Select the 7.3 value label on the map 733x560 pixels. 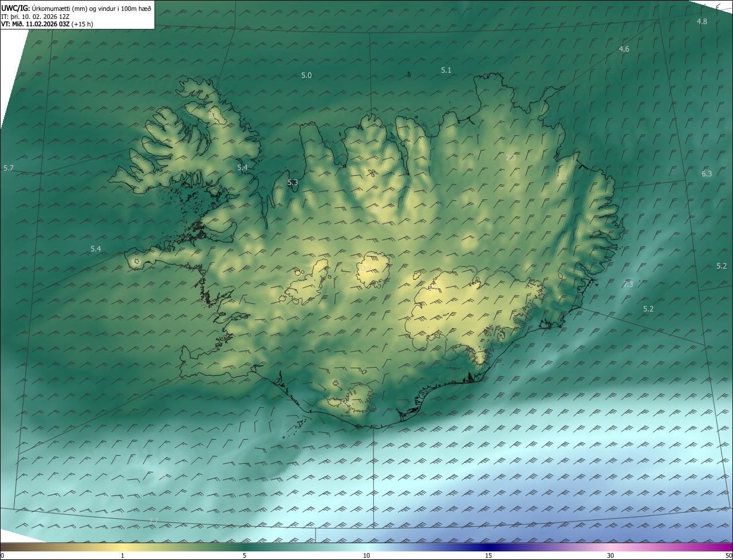[628, 284]
